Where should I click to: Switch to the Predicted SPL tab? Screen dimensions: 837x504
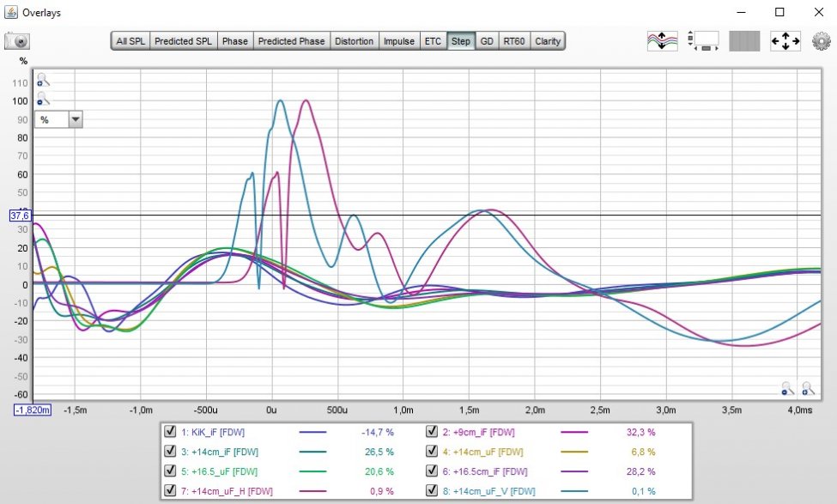coord(183,41)
